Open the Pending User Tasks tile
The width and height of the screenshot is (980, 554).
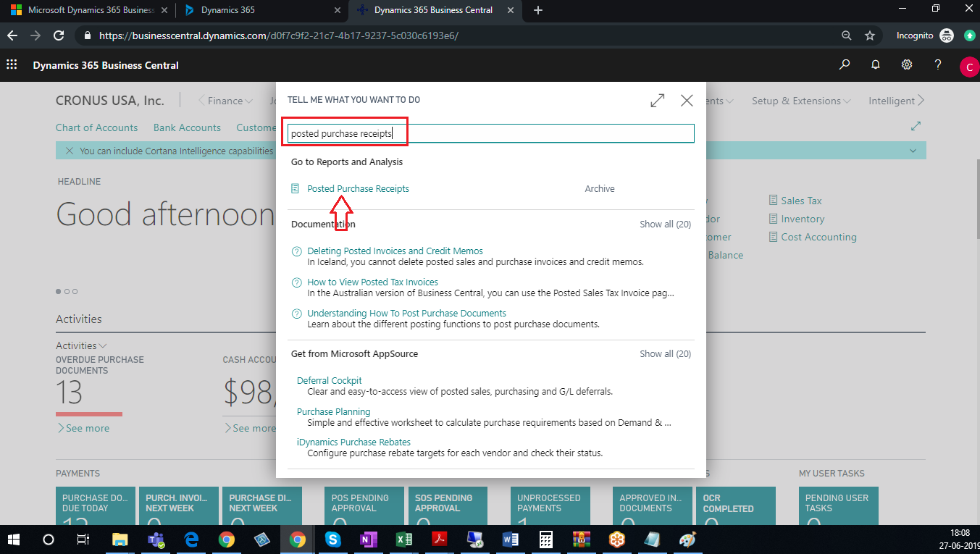(839, 505)
